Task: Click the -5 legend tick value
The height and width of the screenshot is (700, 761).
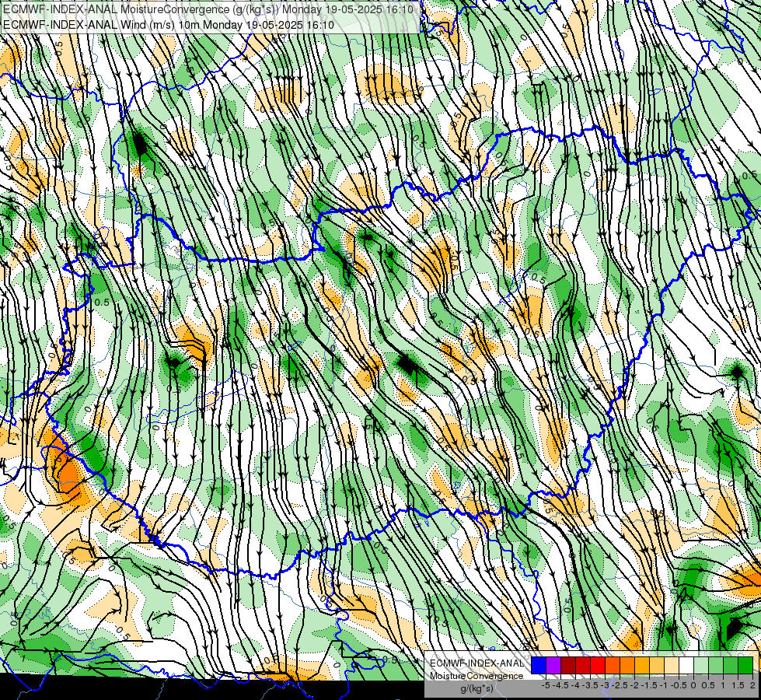Action: (x=546, y=685)
